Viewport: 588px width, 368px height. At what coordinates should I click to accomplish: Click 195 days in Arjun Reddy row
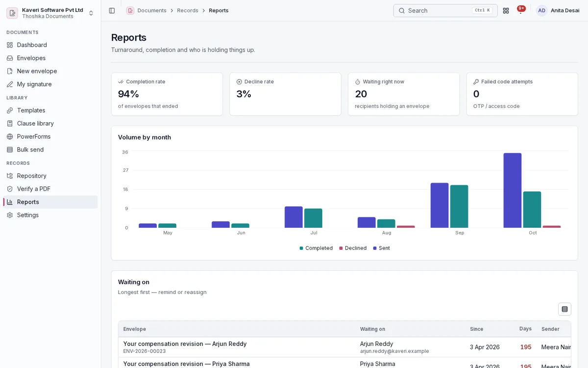click(x=526, y=347)
